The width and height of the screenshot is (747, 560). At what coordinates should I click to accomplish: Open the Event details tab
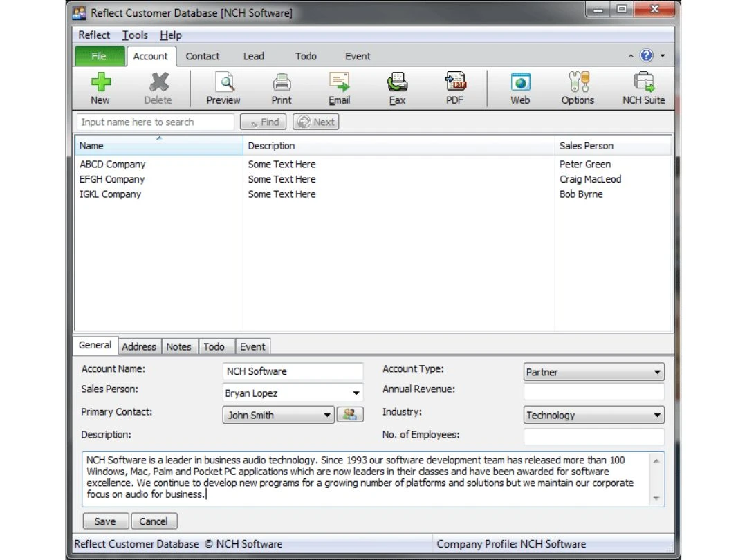252,346
